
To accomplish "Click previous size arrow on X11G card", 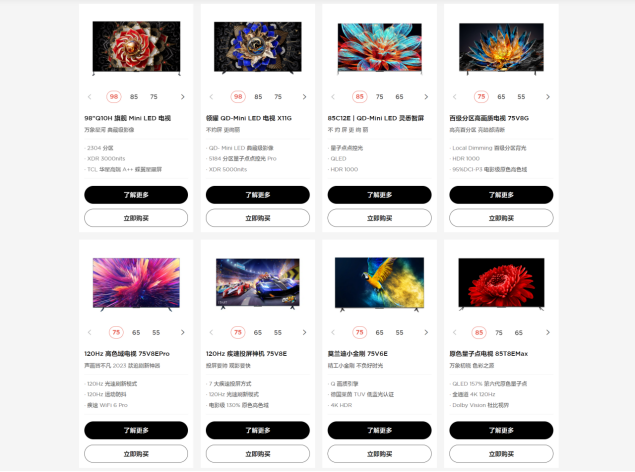I will [211, 97].
